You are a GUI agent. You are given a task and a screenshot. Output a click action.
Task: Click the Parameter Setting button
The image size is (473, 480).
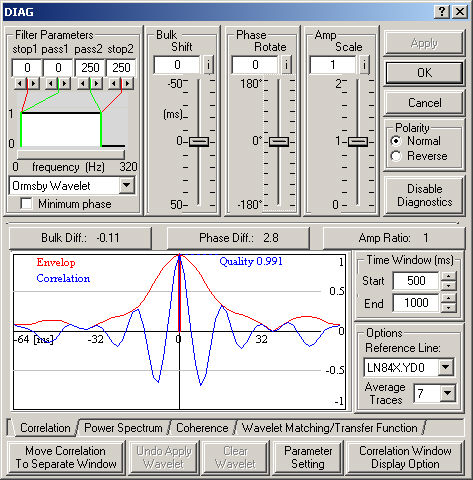[x=308, y=457]
